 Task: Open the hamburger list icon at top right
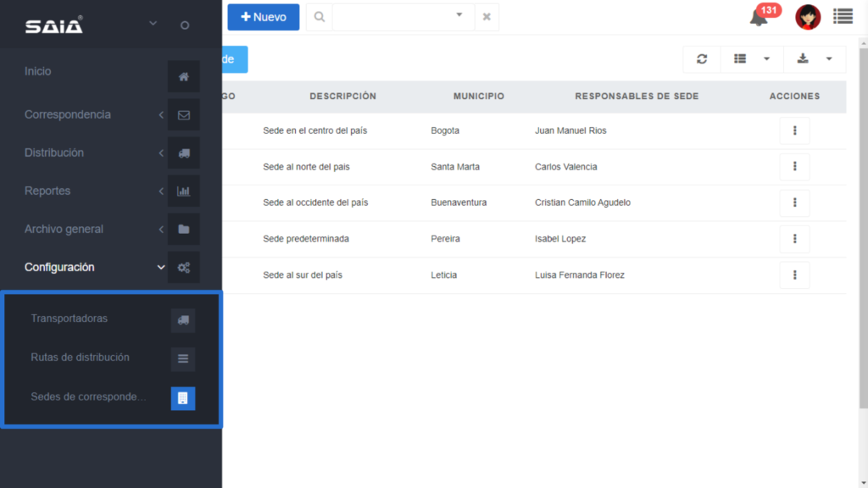(843, 16)
